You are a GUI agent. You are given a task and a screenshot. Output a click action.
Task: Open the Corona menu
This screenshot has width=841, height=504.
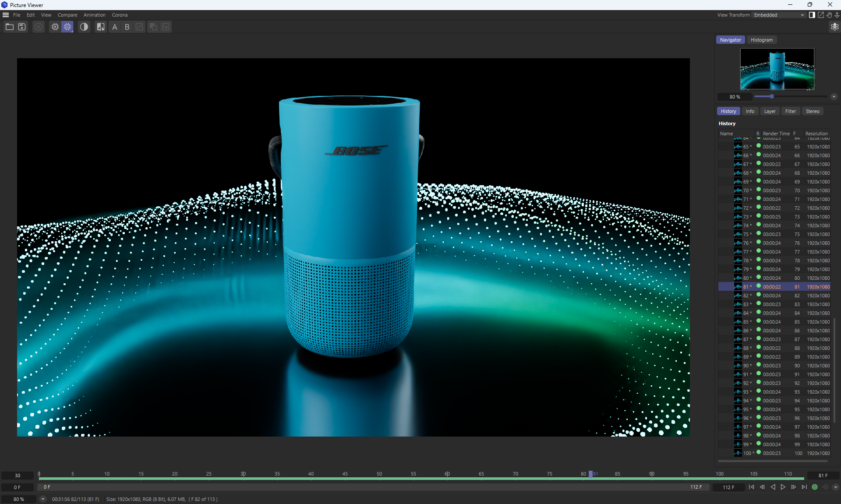tap(120, 15)
